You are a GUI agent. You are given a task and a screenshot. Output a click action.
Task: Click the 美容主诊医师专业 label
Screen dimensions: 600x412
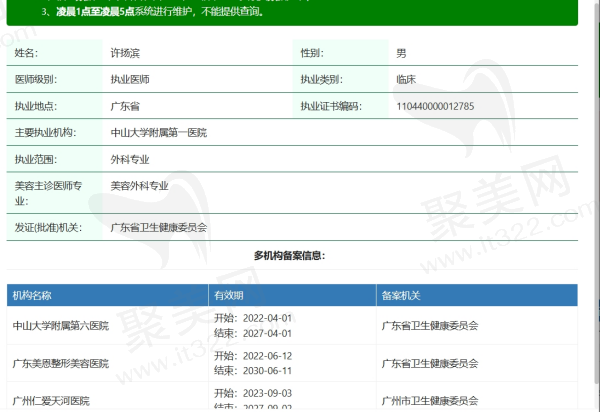click(x=48, y=193)
